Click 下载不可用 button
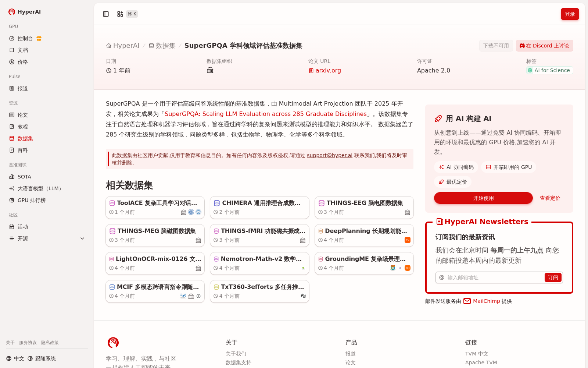 pyautogui.click(x=496, y=46)
